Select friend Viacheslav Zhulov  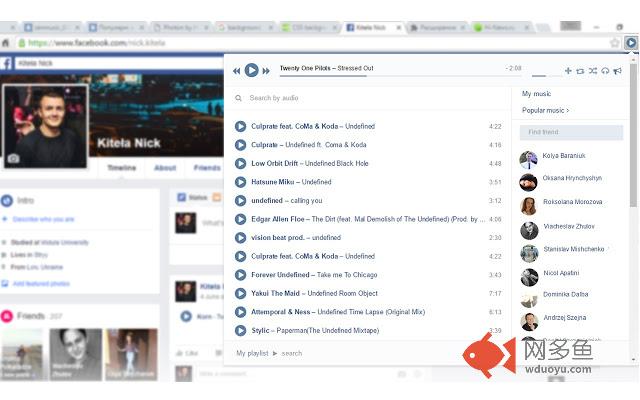tap(569, 226)
